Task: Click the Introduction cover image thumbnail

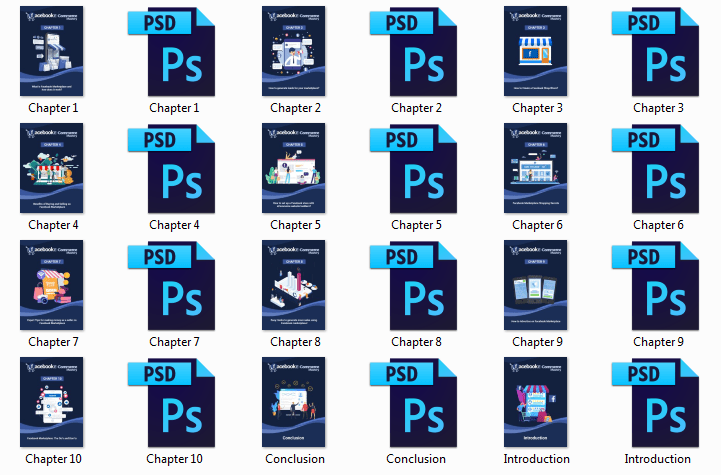Action: point(537,402)
